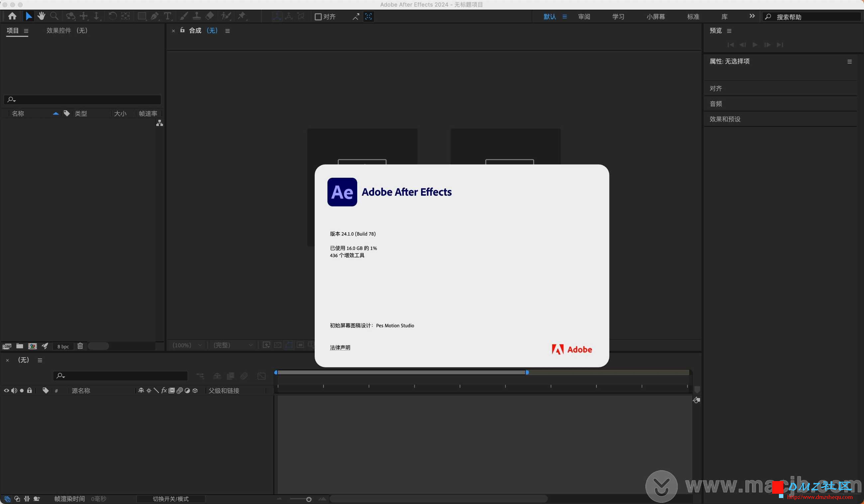Open the 效果控件 (无) tab
Viewport: 864px width, 504px height.
tap(67, 31)
